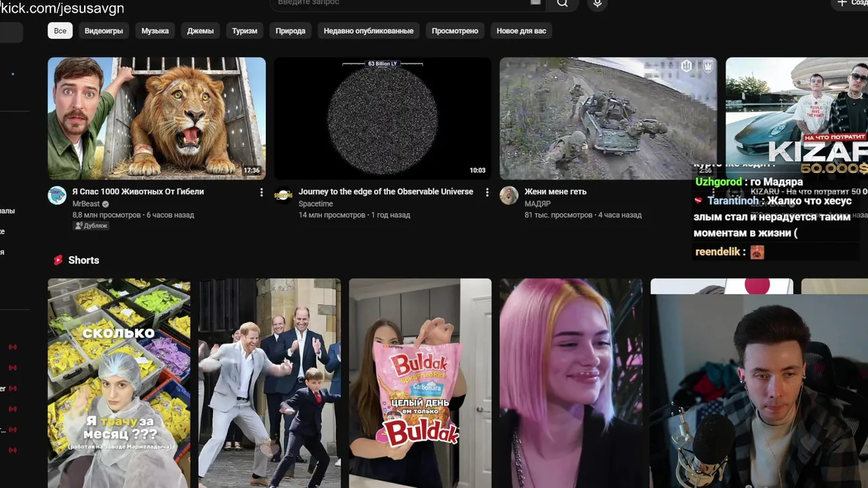Open three-dot menu for Observable Universe video

click(487, 192)
